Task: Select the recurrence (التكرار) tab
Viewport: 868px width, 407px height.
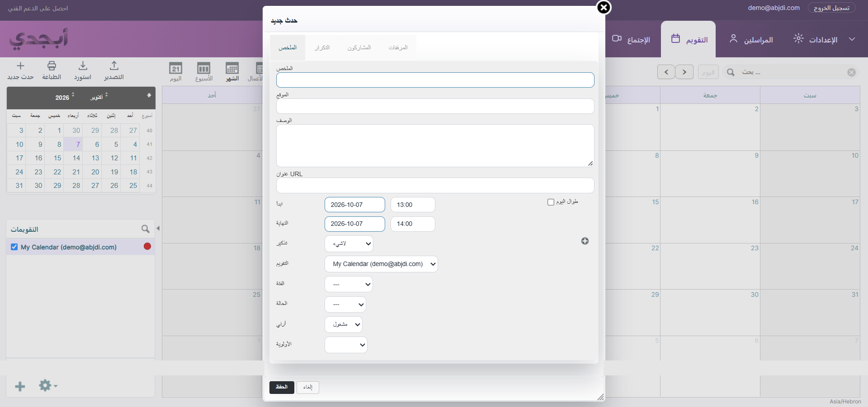Action: point(322,47)
